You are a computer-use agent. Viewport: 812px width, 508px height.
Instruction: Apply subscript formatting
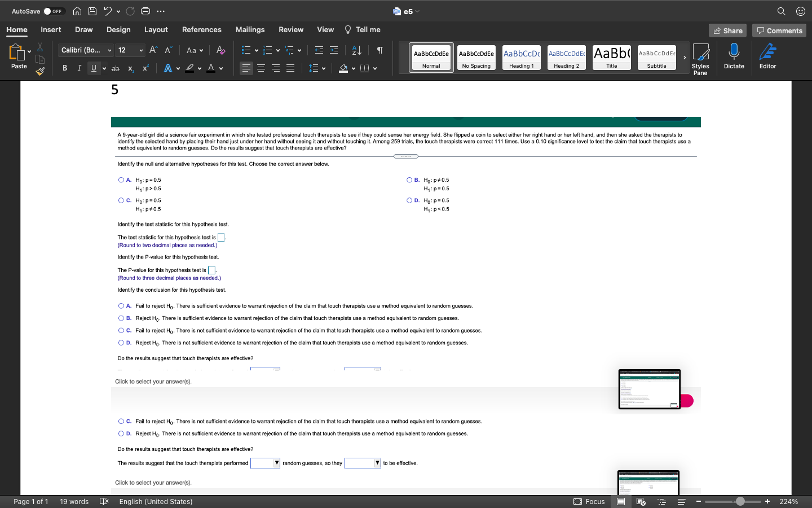point(131,68)
